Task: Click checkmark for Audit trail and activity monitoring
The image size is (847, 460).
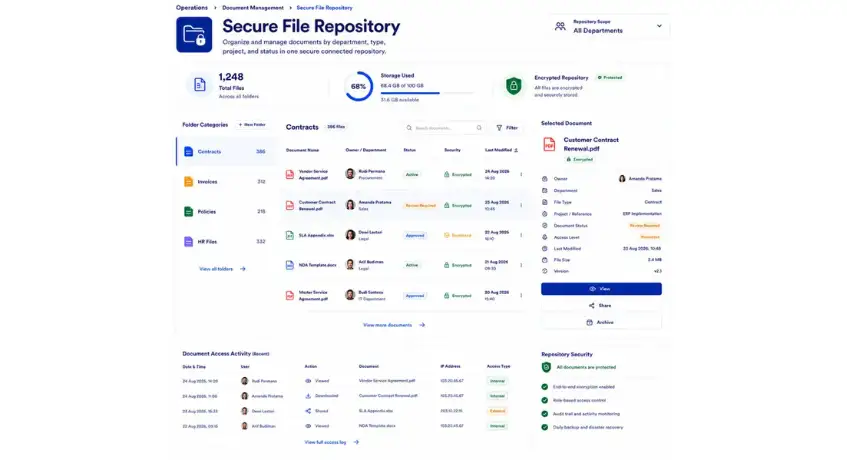Action: 544,414
